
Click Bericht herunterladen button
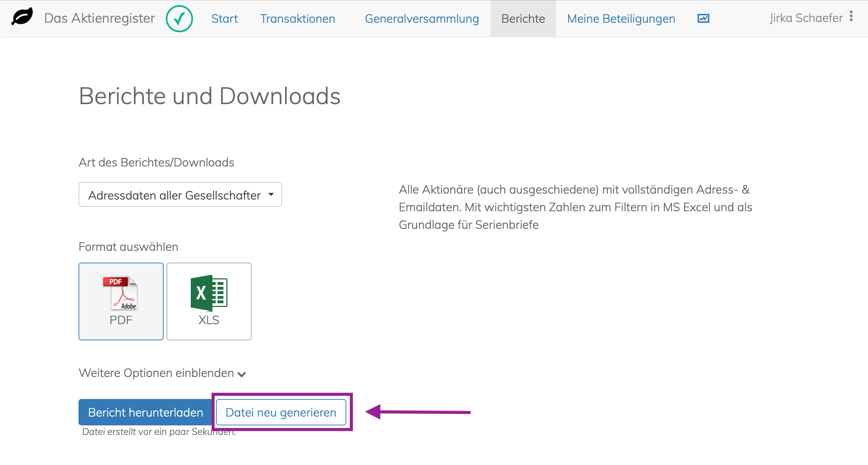coord(146,412)
